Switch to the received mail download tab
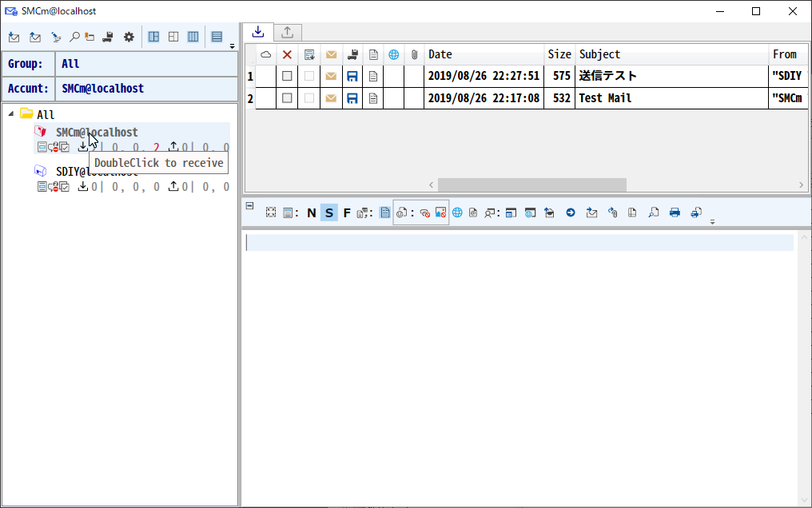Screen dimensions: 812x508 (x=258, y=32)
